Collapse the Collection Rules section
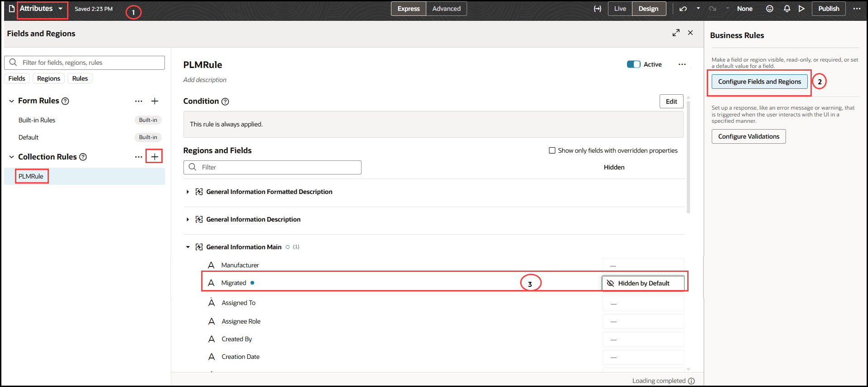The width and height of the screenshot is (868, 387). click(x=11, y=157)
